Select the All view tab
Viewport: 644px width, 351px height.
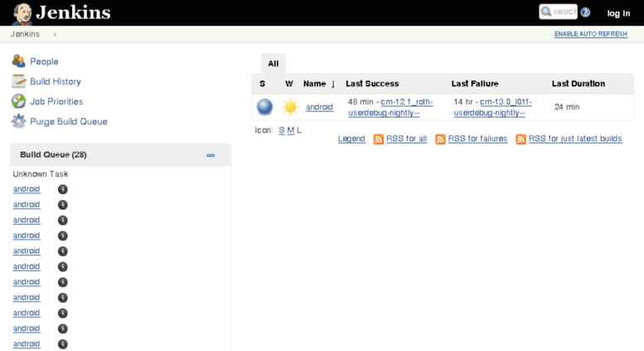click(274, 63)
